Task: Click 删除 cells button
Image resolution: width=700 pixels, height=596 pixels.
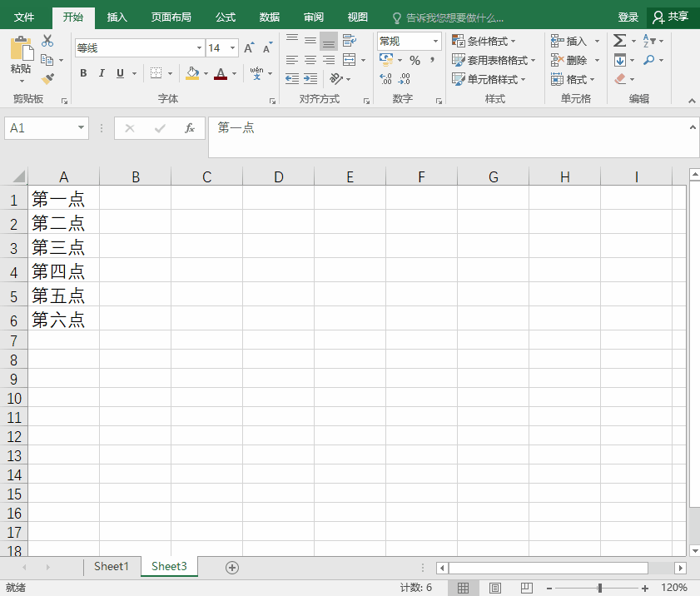Action: click(575, 60)
